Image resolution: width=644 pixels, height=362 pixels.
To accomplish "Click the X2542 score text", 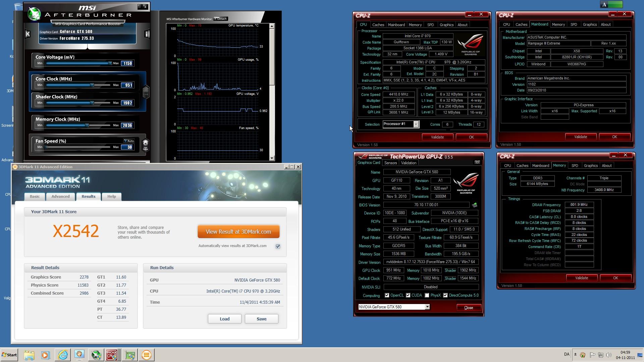I will tap(76, 231).
